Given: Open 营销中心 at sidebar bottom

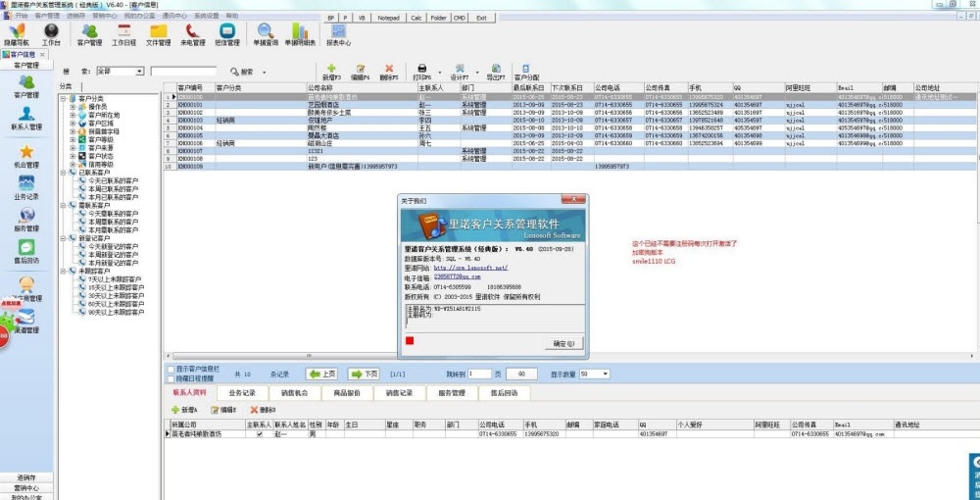Looking at the screenshot, I should [x=26, y=488].
